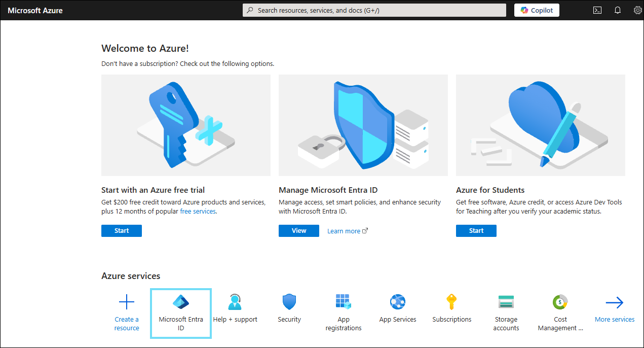
Task: View your Subscriptions
Action: [451, 307]
